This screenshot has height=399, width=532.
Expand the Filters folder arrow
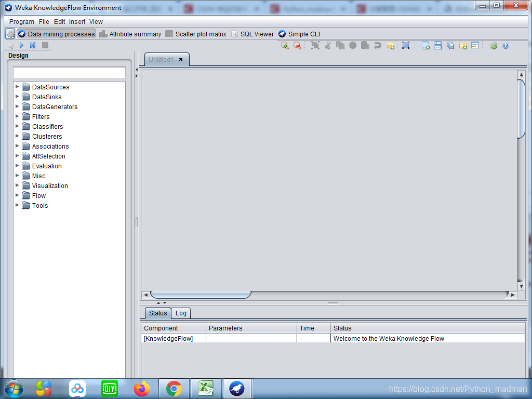click(17, 116)
